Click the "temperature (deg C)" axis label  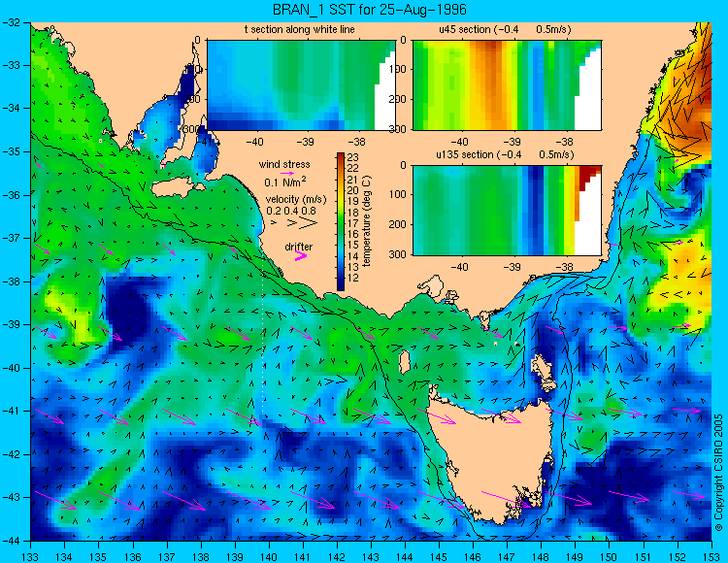[367, 221]
